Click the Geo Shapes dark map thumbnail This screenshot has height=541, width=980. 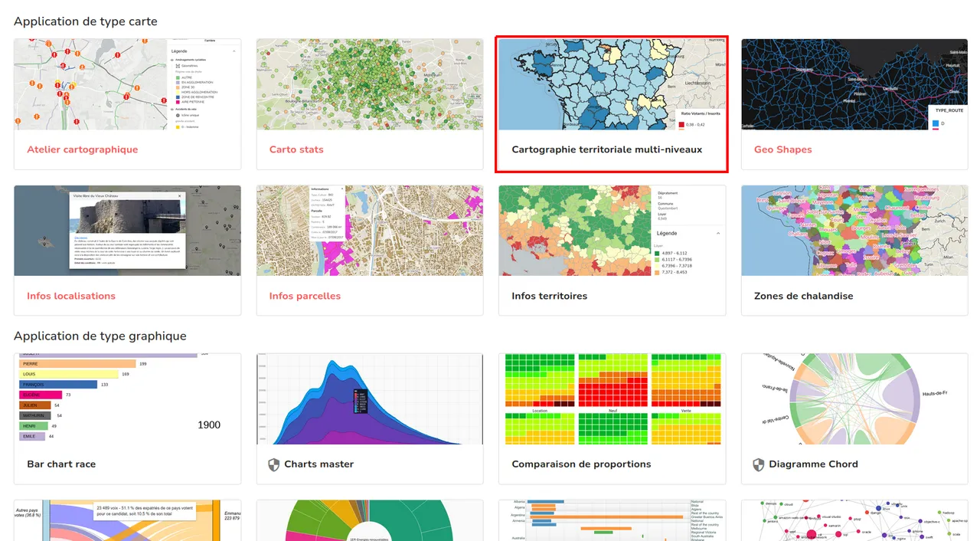point(854,84)
